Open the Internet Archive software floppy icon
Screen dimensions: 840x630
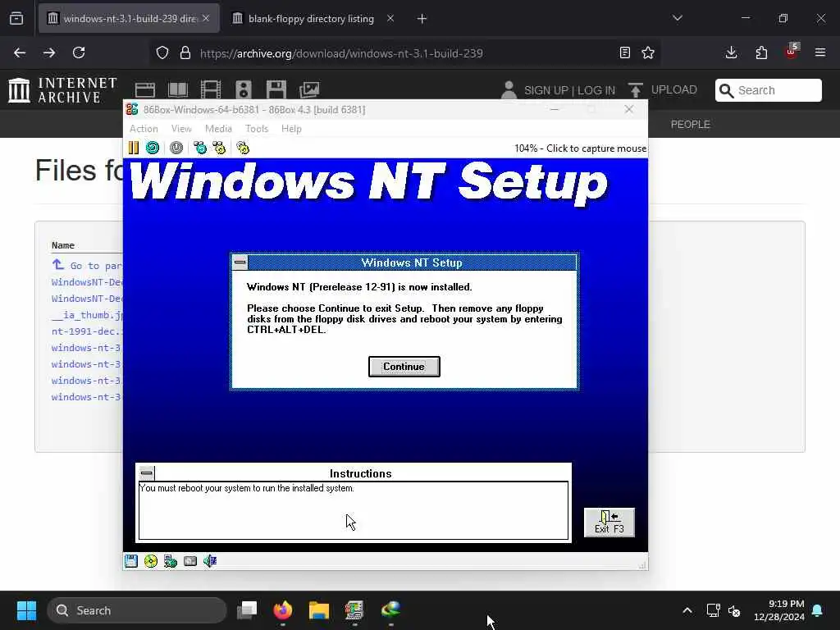[x=276, y=89]
